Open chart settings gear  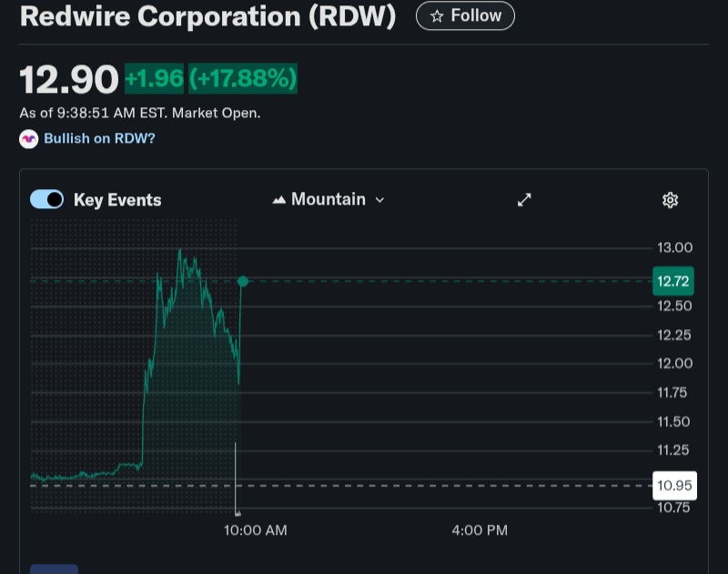click(x=670, y=200)
